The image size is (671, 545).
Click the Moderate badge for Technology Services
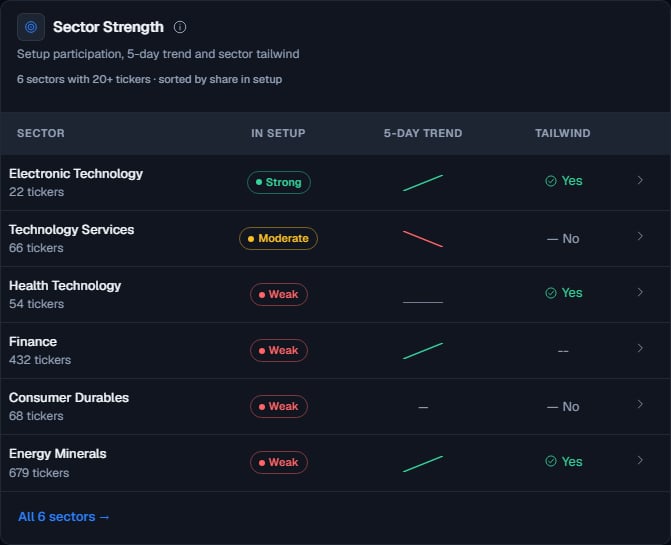click(278, 238)
